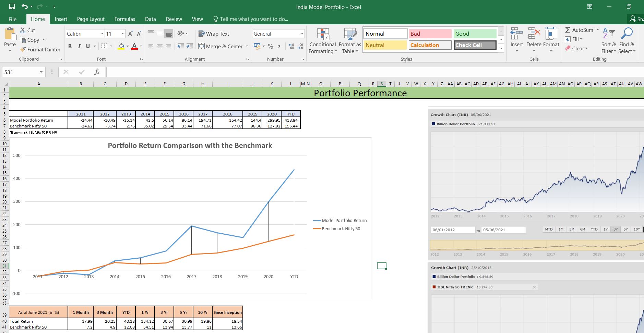Switch to the Page Layout tab
The height and width of the screenshot is (333, 644).
[x=91, y=19]
